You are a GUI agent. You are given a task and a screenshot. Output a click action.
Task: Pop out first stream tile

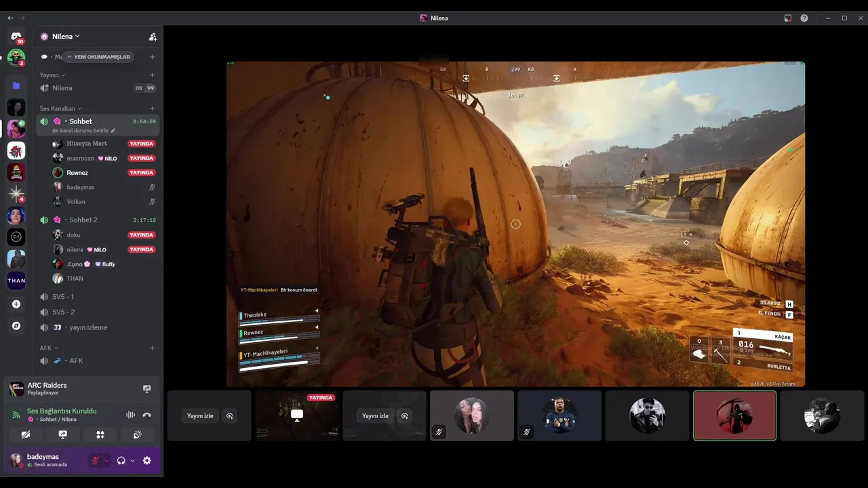(229, 416)
